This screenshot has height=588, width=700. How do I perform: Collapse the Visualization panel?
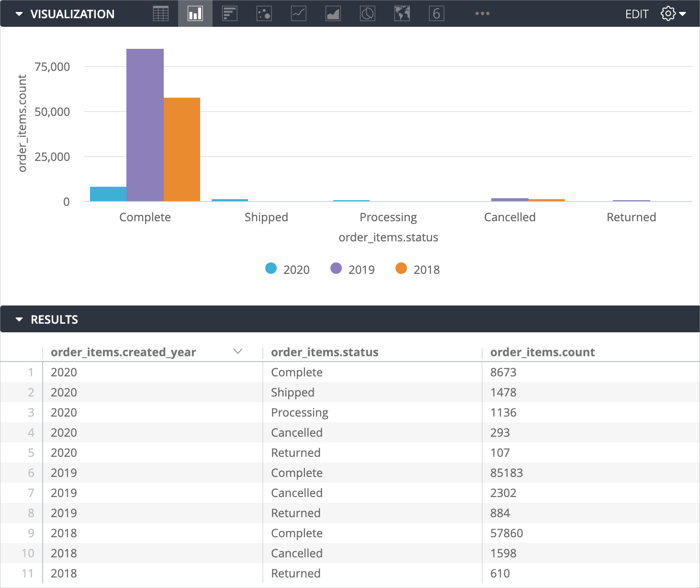tap(19, 14)
